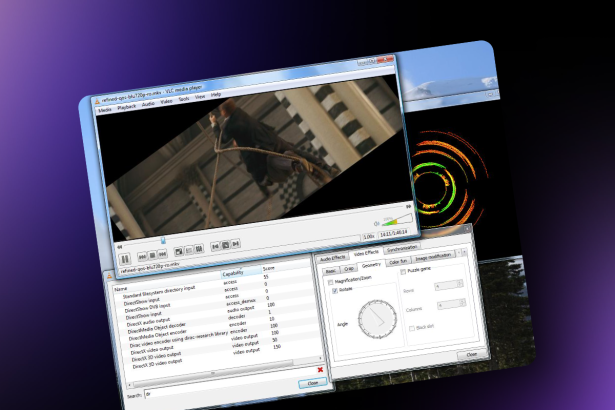Click the playback speed 1.00x label
The width and height of the screenshot is (615, 410).
click(369, 237)
